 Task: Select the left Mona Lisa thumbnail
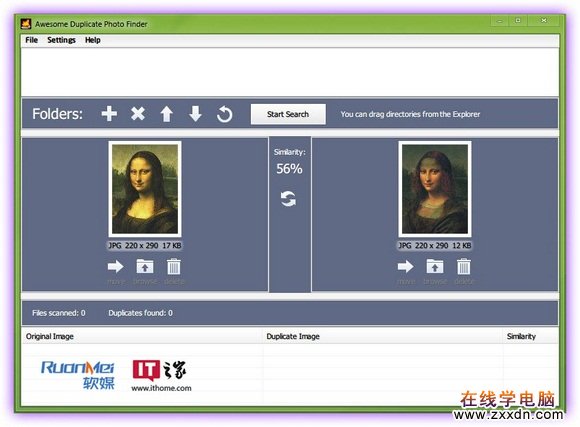point(145,189)
